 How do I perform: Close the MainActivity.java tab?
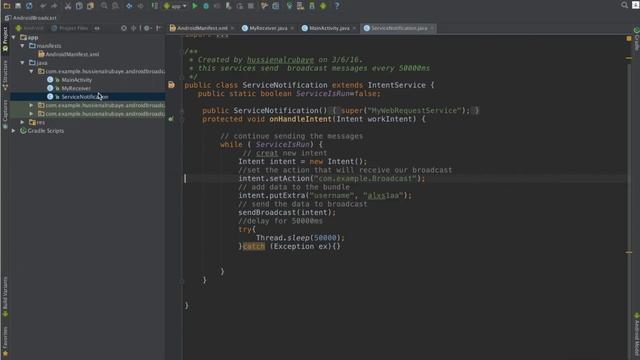pos(354,28)
